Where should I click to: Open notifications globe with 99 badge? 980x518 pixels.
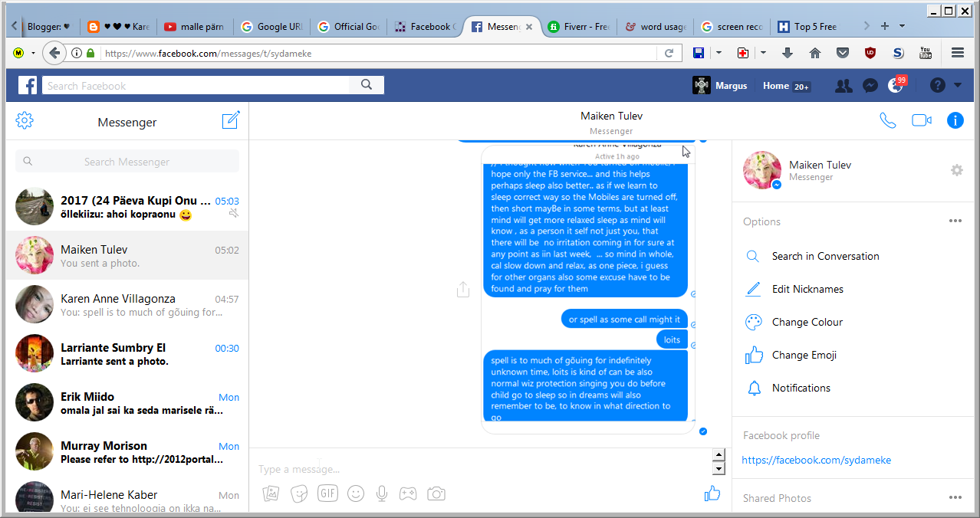pyautogui.click(x=896, y=85)
